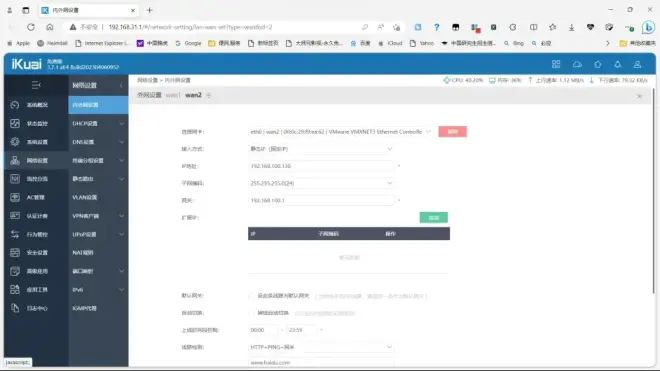
Task: Click the home icon in iKuai header
Action: (598, 64)
